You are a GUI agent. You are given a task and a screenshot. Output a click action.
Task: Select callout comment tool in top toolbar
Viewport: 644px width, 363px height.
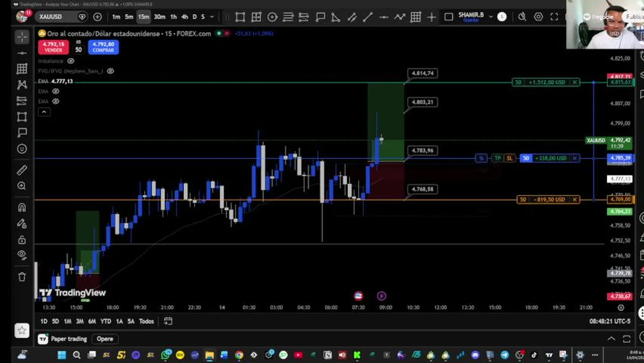(x=320, y=17)
